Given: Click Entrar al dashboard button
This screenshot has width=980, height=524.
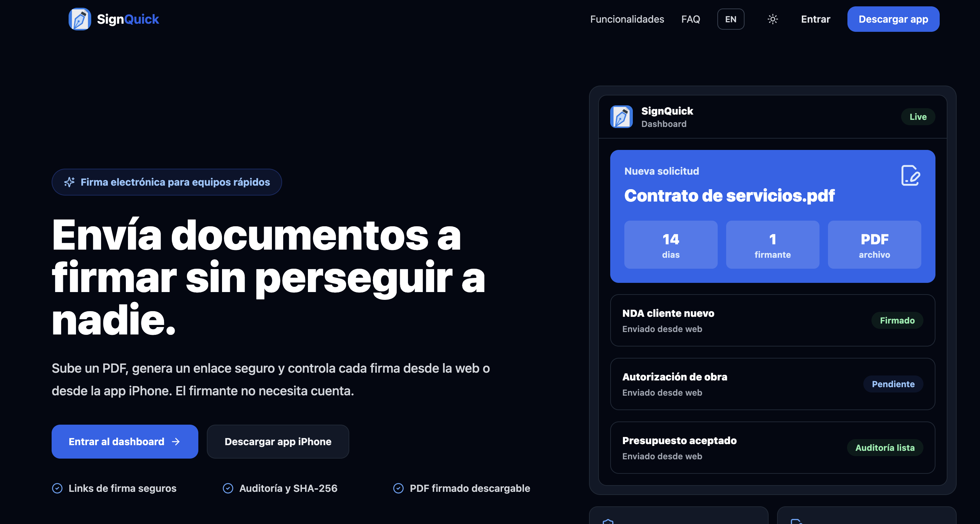Looking at the screenshot, I should pos(125,441).
